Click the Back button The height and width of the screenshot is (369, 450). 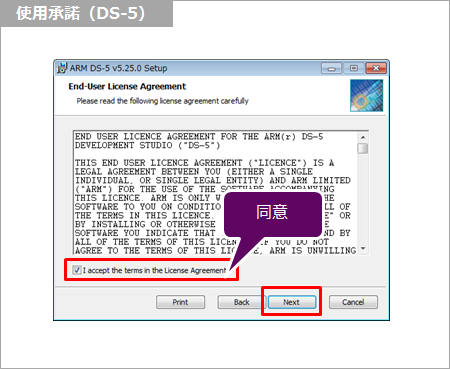point(241,302)
